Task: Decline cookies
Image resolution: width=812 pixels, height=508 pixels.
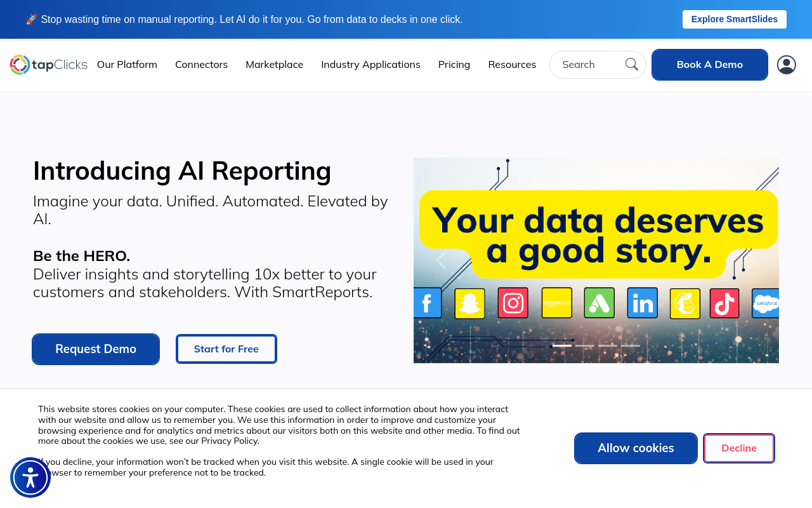Action: click(739, 448)
